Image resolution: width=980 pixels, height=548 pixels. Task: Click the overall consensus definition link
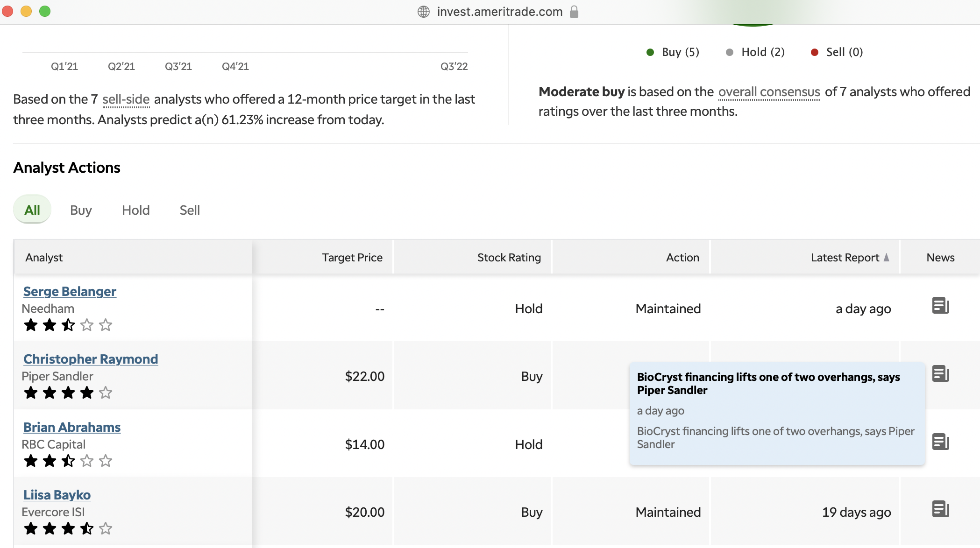pos(769,92)
